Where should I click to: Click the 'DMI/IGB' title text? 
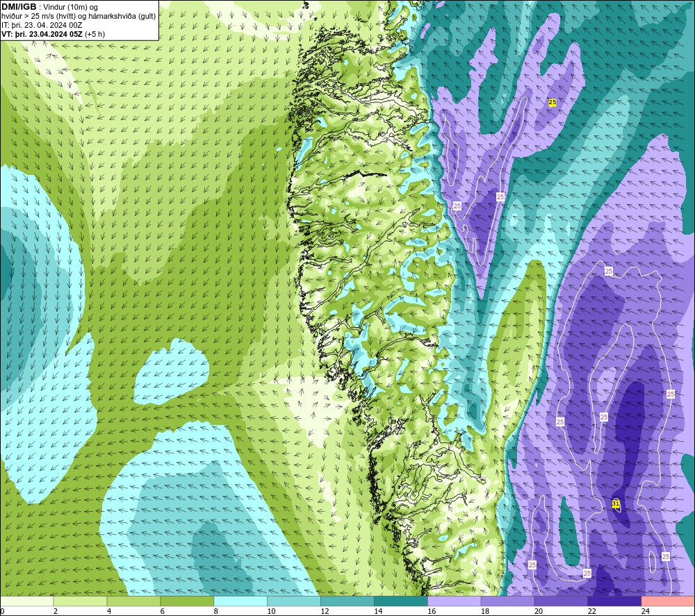click(x=19, y=7)
